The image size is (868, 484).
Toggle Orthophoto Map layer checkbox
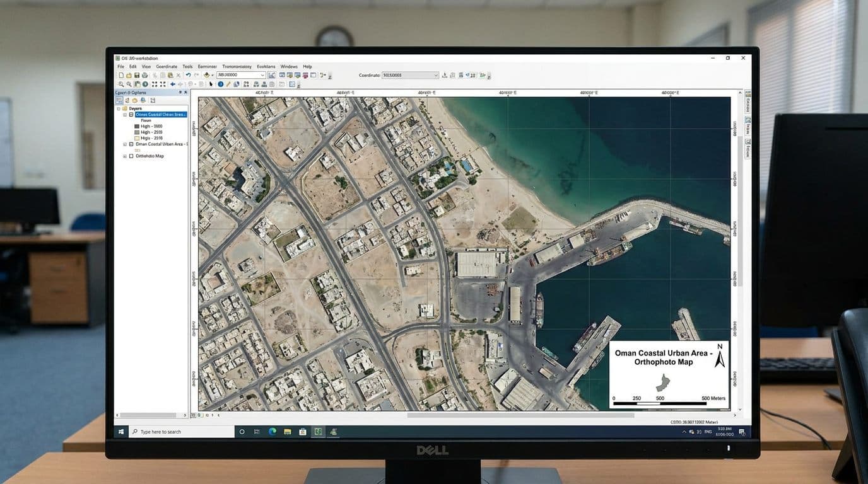point(131,156)
